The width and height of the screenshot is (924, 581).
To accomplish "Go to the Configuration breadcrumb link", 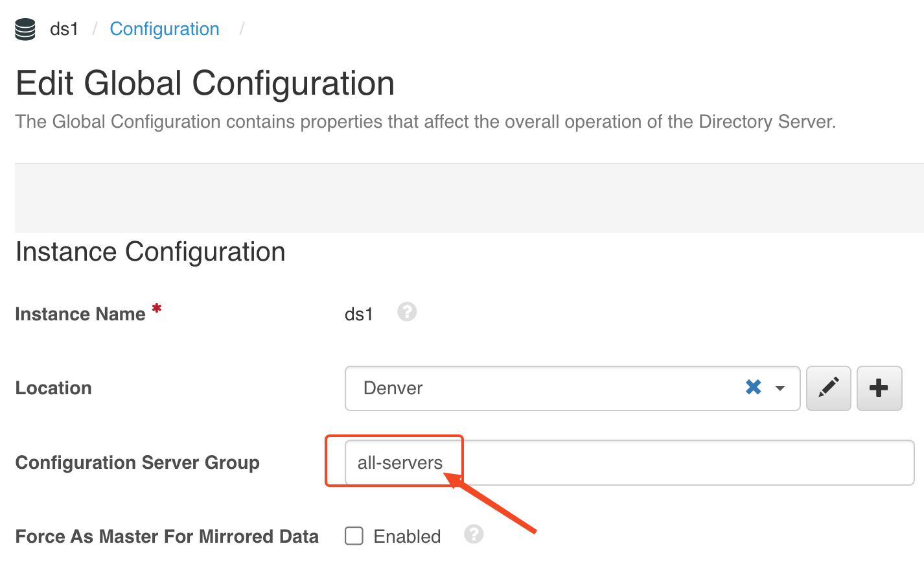I will coord(165,29).
